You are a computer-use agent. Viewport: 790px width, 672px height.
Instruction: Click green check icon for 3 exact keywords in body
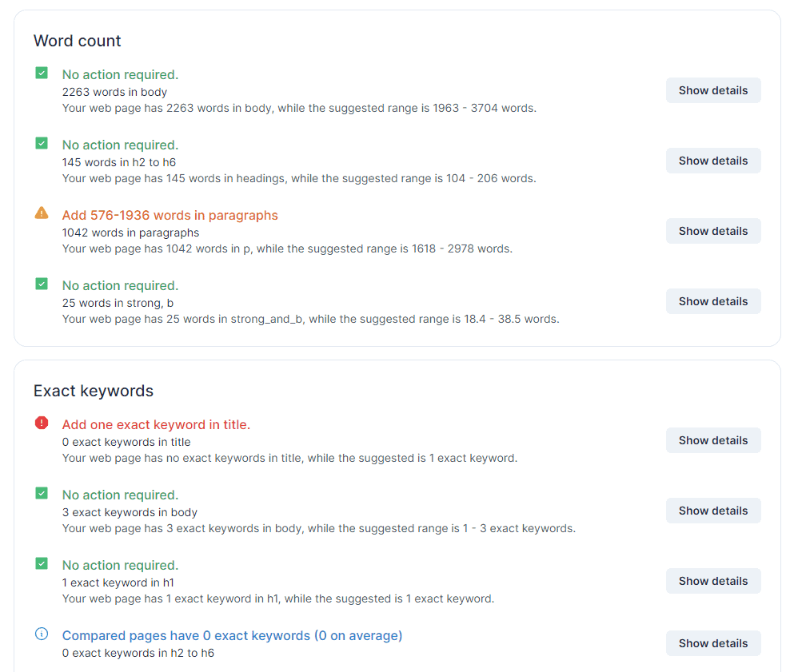[x=42, y=493]
